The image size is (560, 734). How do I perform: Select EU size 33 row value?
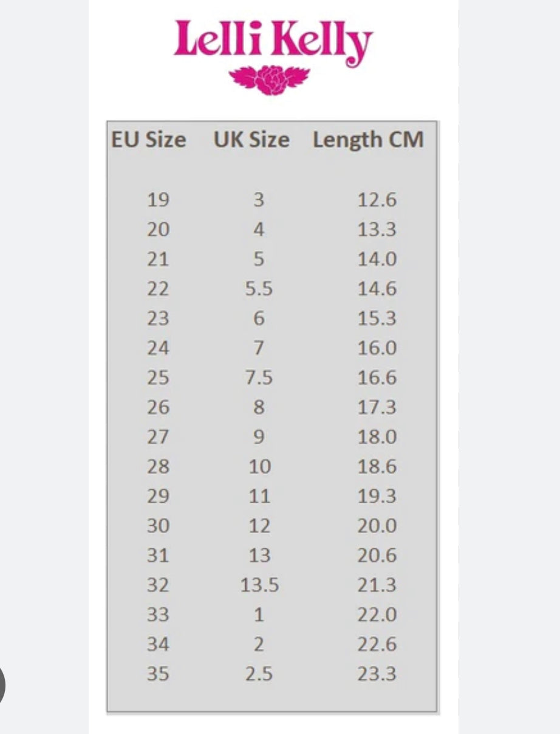pos(158,615)
